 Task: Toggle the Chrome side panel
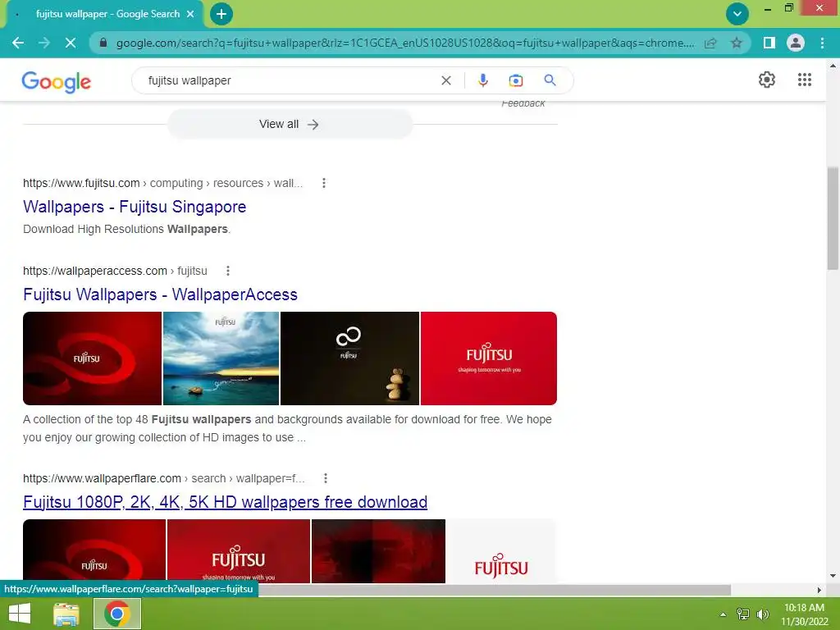point(769,43)
